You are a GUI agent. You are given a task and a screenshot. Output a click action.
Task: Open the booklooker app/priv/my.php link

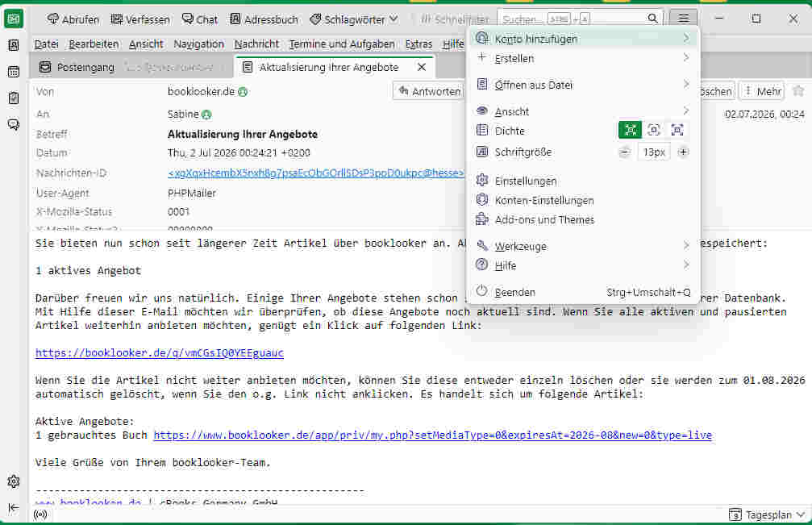pos(433,435)
